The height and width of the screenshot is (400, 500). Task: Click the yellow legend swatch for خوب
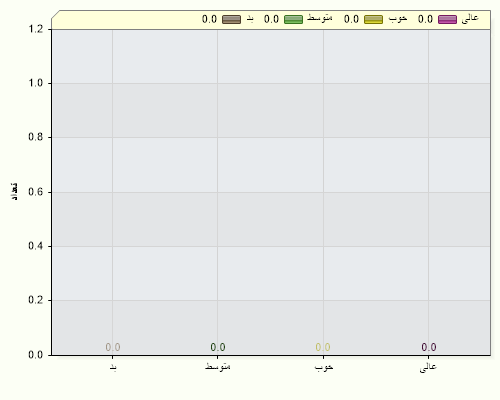(x=373, y=19)
